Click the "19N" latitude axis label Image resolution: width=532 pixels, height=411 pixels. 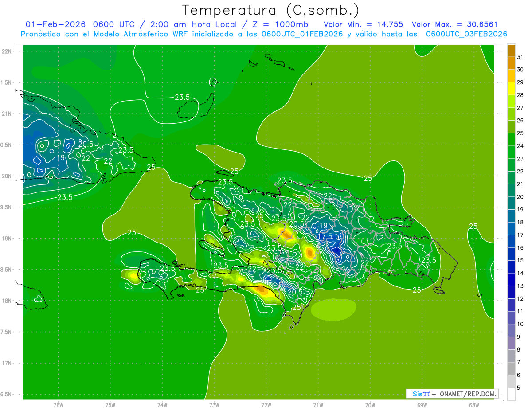pyautogui.click(x=8, y=239)
